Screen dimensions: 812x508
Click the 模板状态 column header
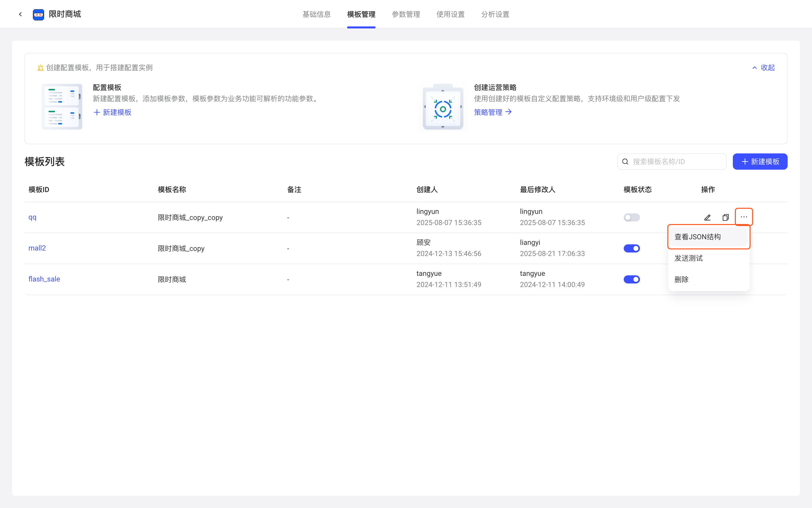click(x=637, y=189)
